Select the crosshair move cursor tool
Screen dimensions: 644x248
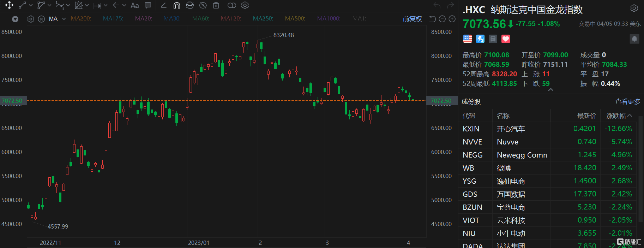point(9,5)
